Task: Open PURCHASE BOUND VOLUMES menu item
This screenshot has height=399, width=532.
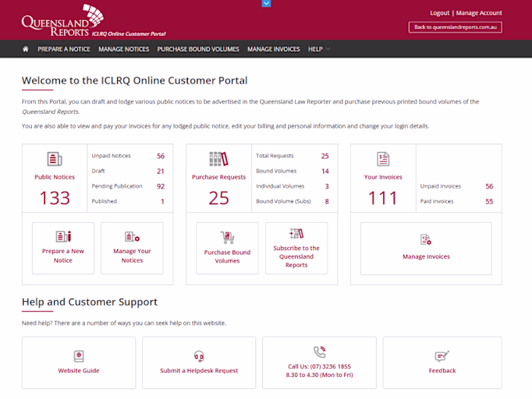Action: click(198, 49)
